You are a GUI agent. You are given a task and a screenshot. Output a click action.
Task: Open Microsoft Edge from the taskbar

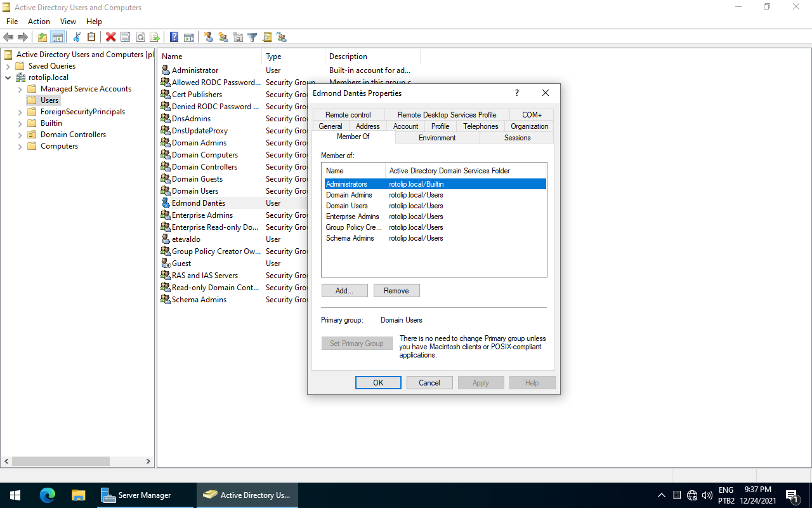48,495
